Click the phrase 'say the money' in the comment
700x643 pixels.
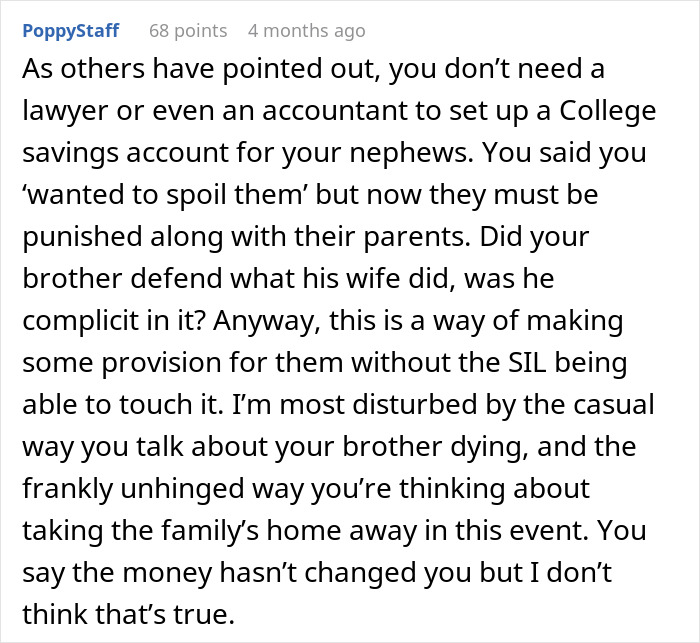pyautogui.click(x=117, y=573)
